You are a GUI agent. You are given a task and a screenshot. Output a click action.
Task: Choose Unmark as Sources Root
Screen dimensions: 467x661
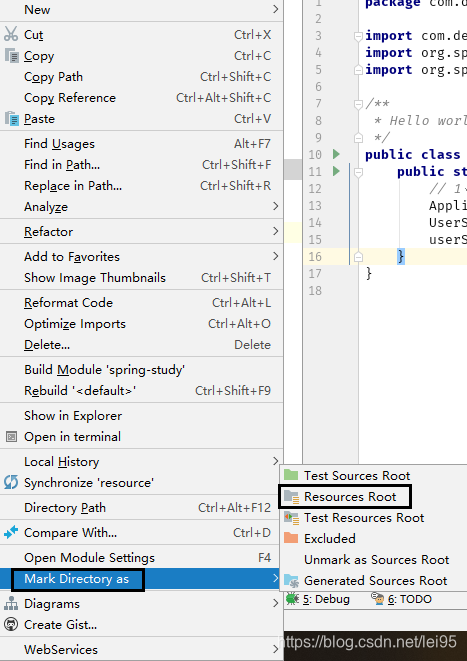373,559
